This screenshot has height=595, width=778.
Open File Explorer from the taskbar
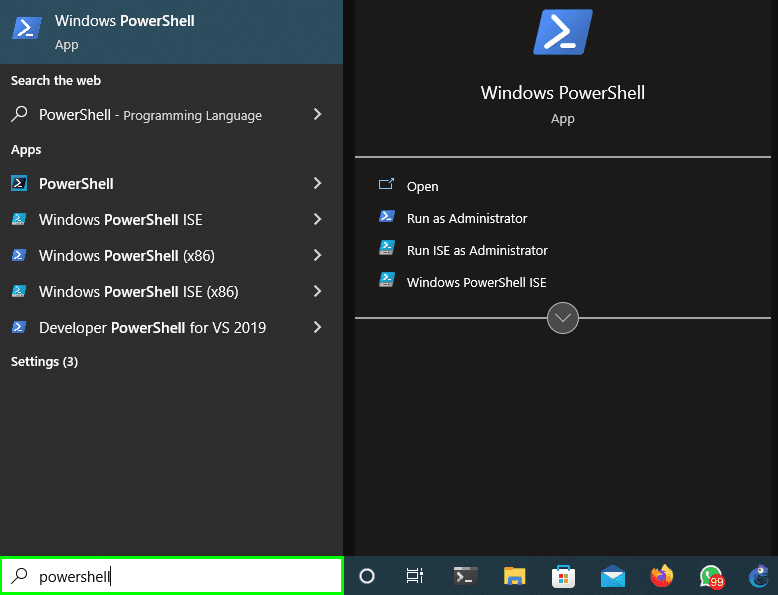515,576
